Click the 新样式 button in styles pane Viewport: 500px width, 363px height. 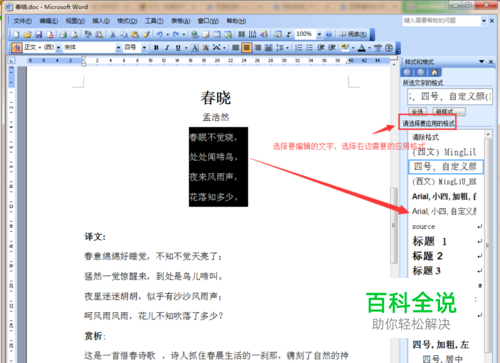coord(449,112)
